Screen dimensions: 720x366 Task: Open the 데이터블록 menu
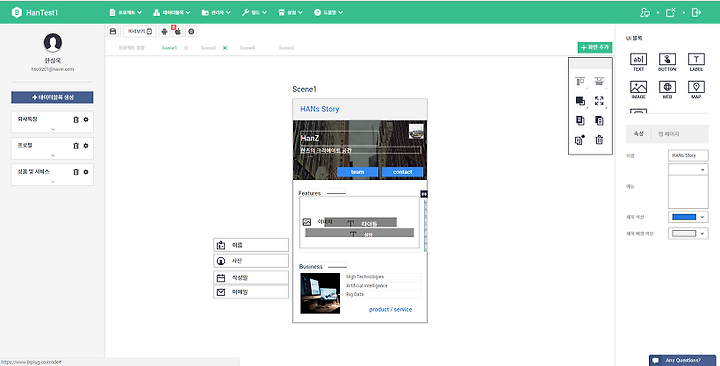point(172,13)
